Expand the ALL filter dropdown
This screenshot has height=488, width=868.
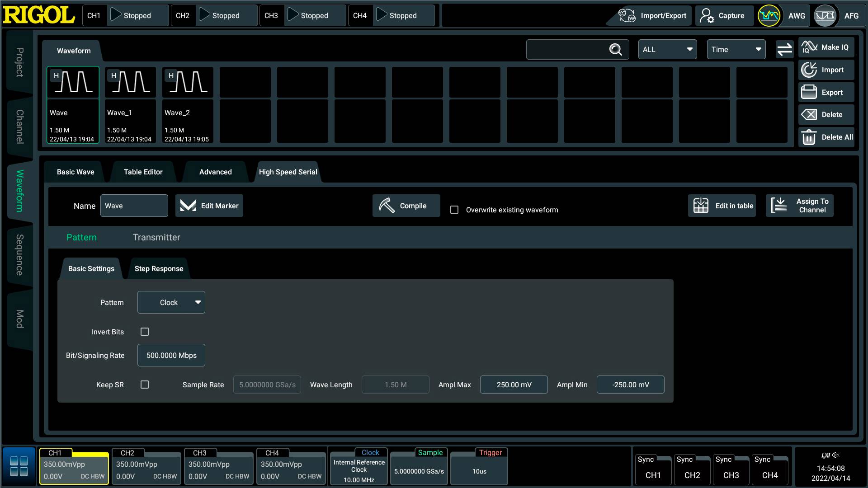667,50
